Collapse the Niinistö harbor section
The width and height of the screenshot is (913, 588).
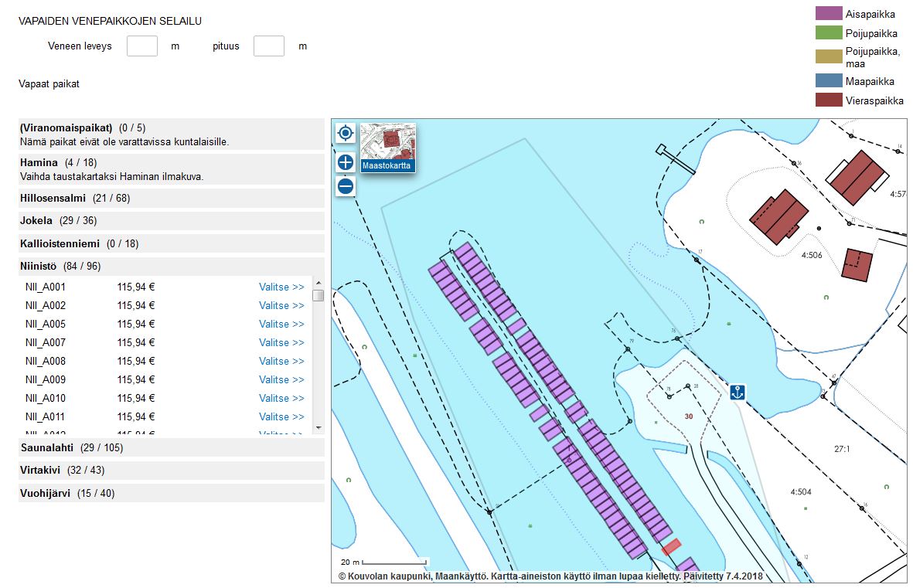pyautogui.click(x=171, y=266)
